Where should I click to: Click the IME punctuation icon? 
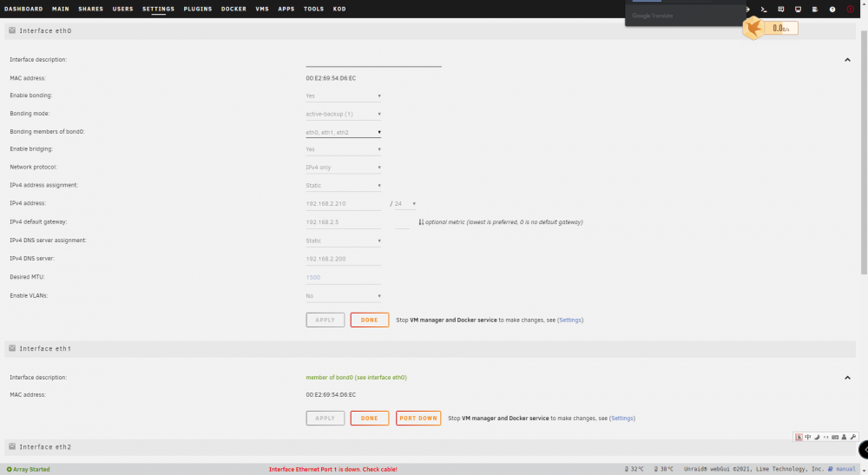pyautogui.click(x=826, y=437)
